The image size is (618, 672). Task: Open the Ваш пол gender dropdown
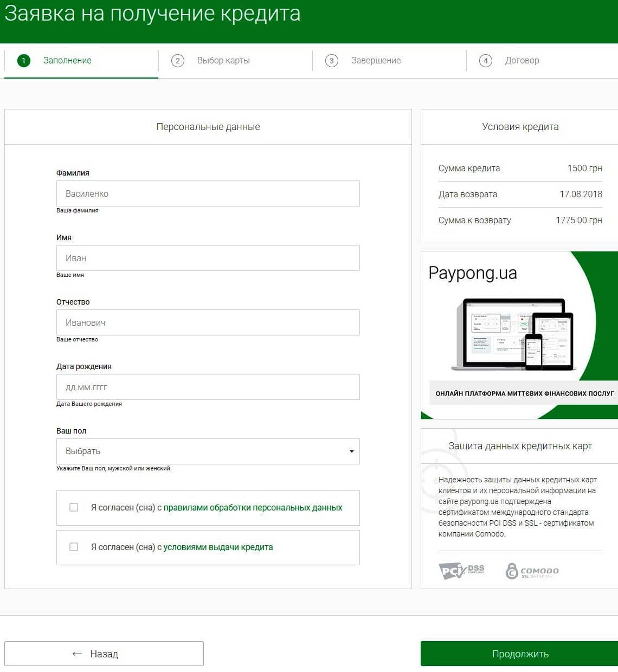point(208,451)
